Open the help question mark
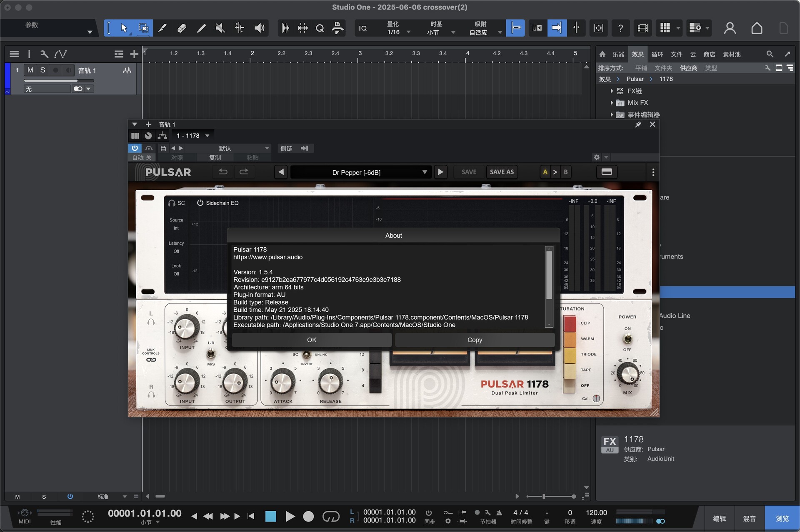 coord(620,28)
